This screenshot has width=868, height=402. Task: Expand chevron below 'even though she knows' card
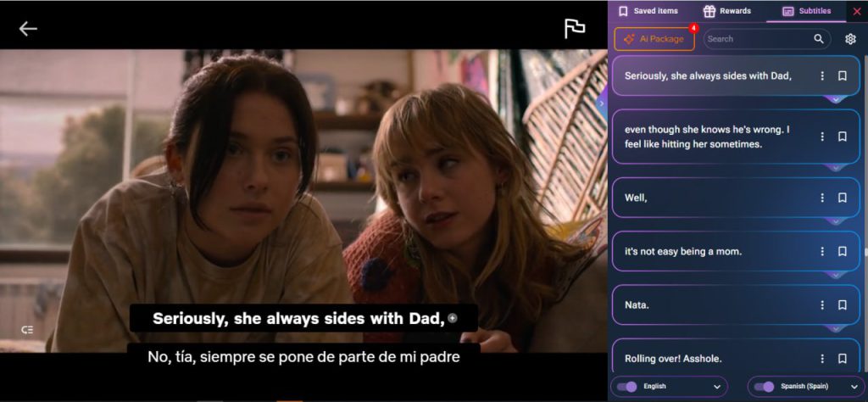835,168
